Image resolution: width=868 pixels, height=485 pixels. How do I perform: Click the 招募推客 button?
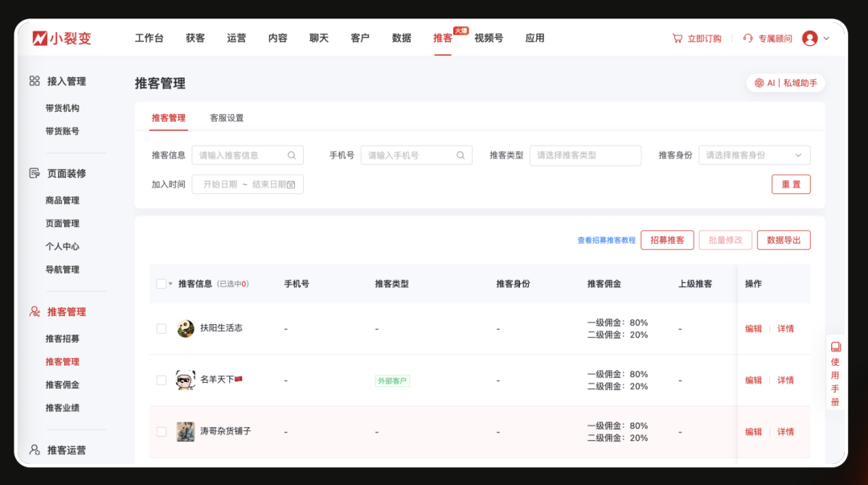tap(666, 240)
